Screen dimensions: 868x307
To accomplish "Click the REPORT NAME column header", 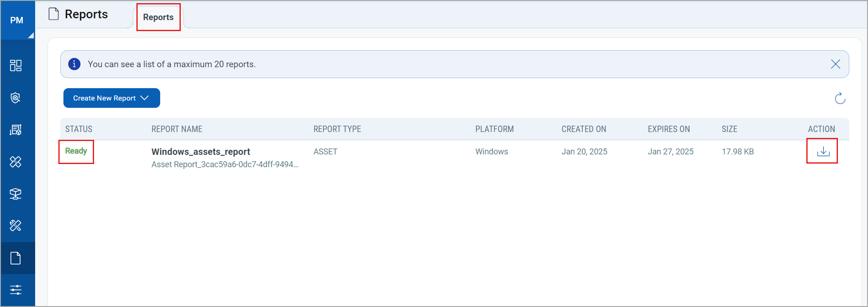I will pos(177,129).
